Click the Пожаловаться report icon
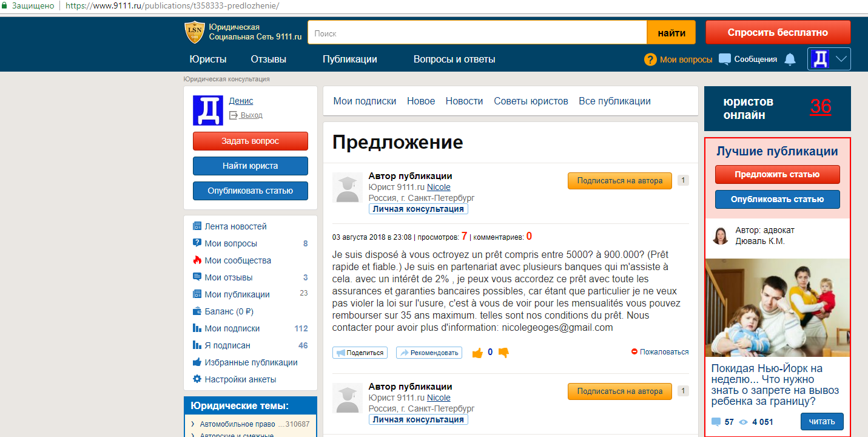The width and height of the screenshot is (868, 437). click(x=634, y=352)
